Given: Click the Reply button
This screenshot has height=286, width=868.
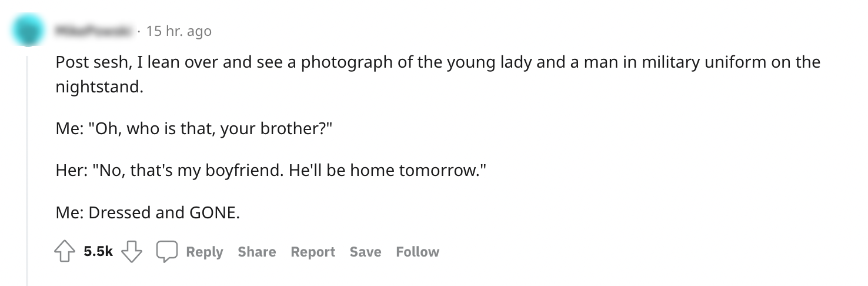Looking at the screenshot, I should point(204,252).
